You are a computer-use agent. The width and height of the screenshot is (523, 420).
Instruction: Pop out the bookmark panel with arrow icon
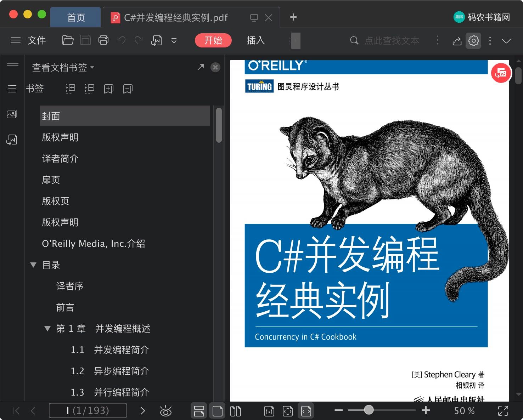(201, 67)
